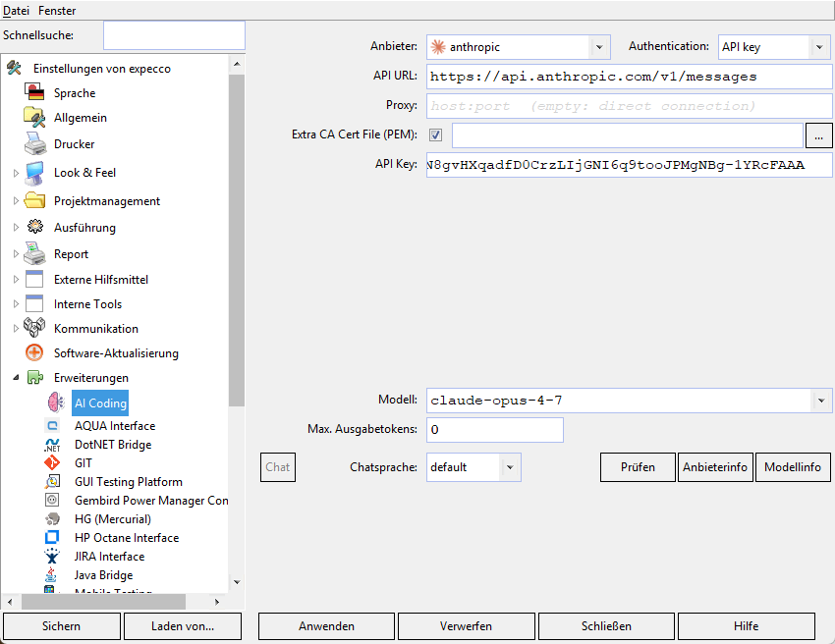This screenshot has height=644, width=835.
Task: Expand the Externe Hilfsmittel tree node
Action: (16, 279)
